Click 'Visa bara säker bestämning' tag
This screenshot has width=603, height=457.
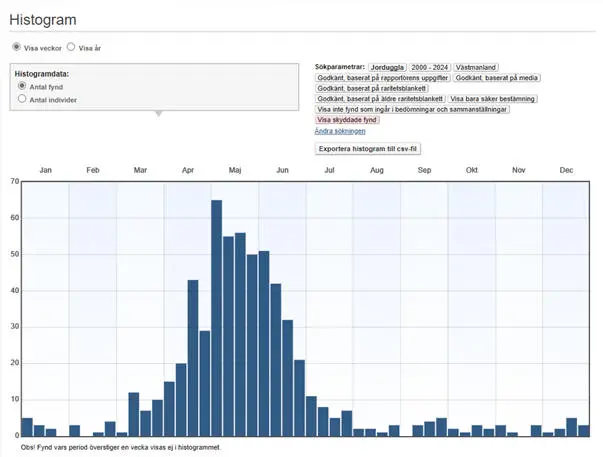pyautogui.click(x=493, y=99)
